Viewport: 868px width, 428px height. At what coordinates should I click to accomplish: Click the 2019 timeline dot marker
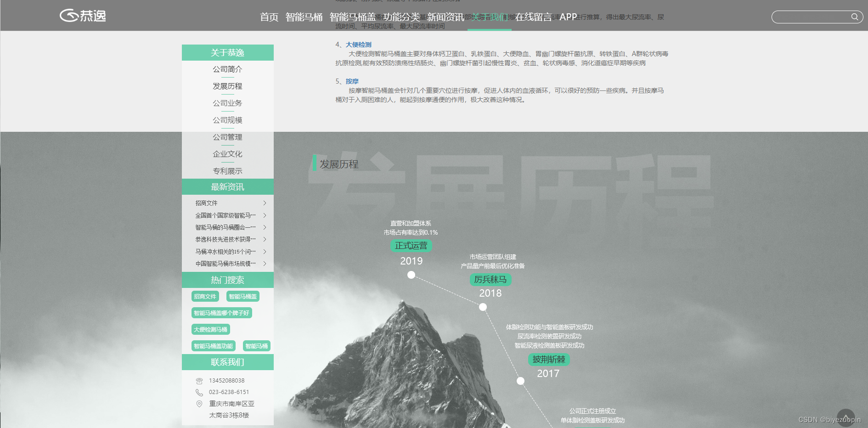(x=411, y=275)
